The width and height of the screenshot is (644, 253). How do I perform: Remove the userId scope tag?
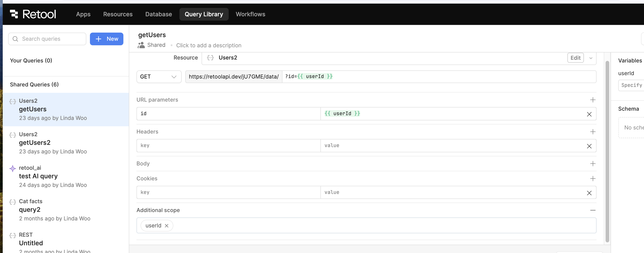pyautogui.click(x=167, y=226)
